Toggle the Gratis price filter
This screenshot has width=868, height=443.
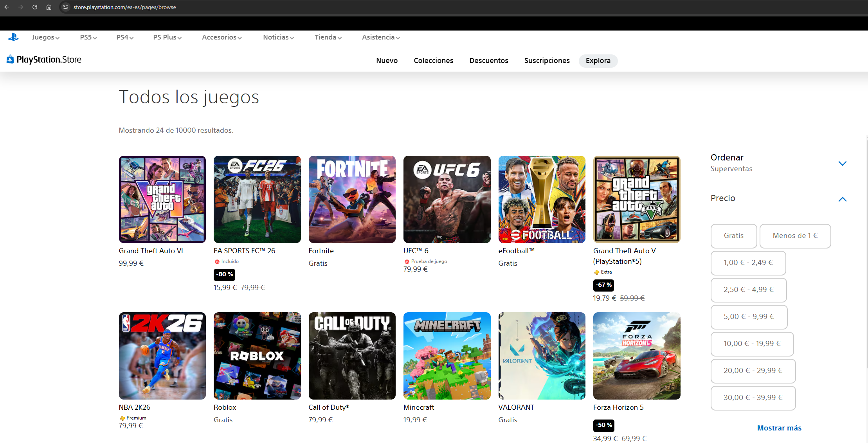coord(734,236)
